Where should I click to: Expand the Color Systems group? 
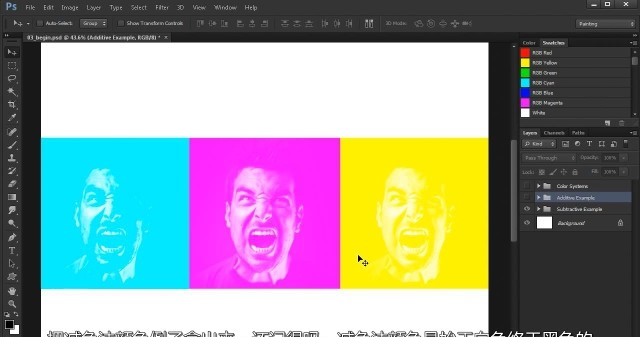click(x=538, y=186)
